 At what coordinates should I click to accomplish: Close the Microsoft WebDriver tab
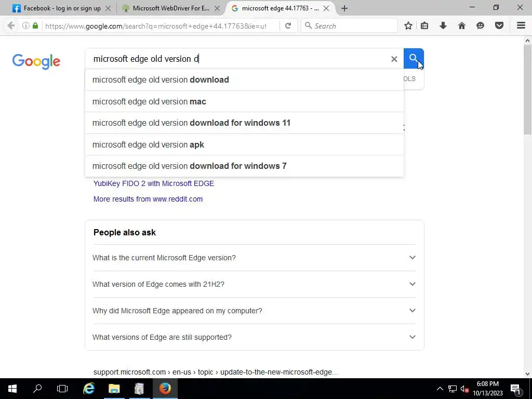tap(217, 8)
